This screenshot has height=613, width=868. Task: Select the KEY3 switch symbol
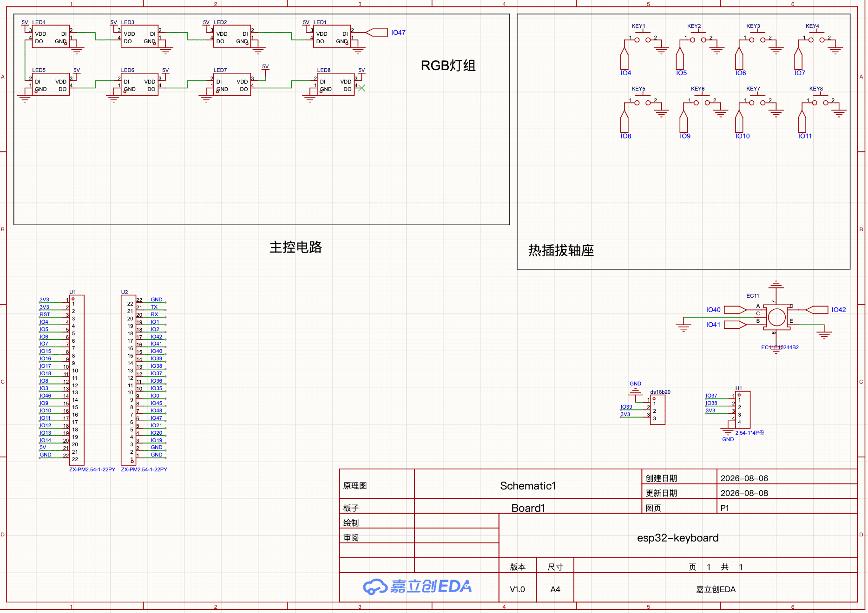[x=757, y=37]
